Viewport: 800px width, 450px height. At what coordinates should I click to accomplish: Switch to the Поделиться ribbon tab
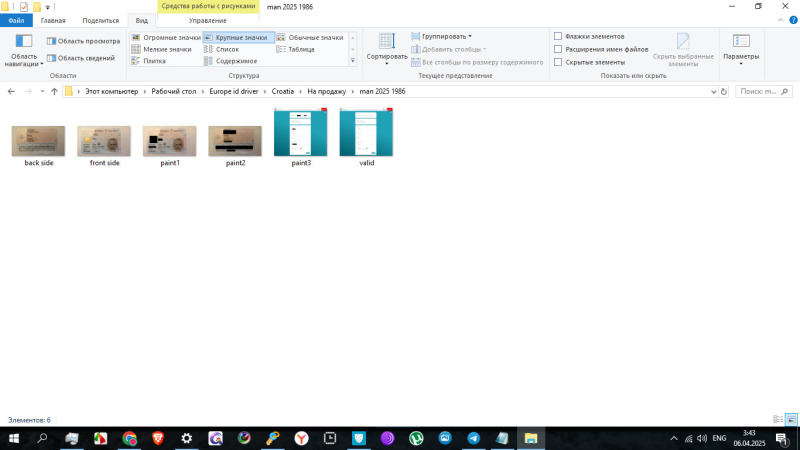tap(100, 20)
